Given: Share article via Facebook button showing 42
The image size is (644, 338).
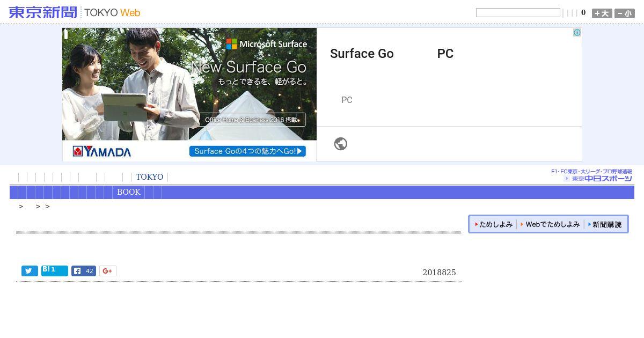Looking at the screenshot, I should tap(84, 271).
